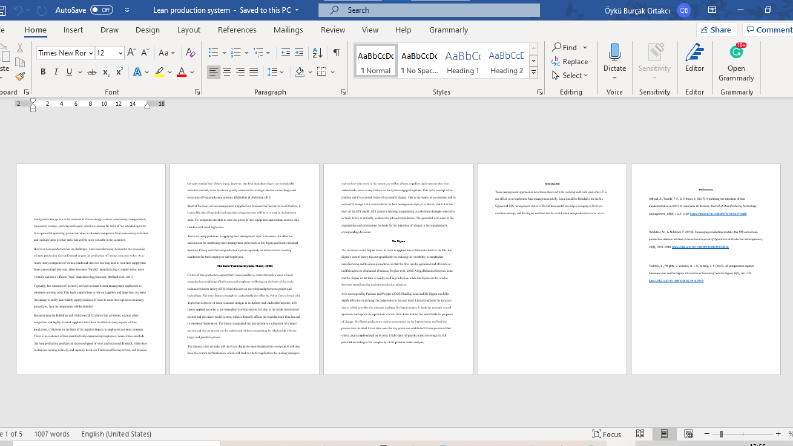Toggle Bold formatting
Viewport: 793px width, 446px height.
[43, 72]
